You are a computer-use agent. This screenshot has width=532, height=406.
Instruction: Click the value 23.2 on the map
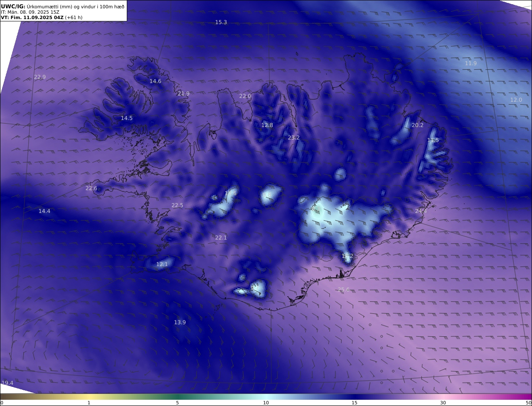(x=294, y=138)
